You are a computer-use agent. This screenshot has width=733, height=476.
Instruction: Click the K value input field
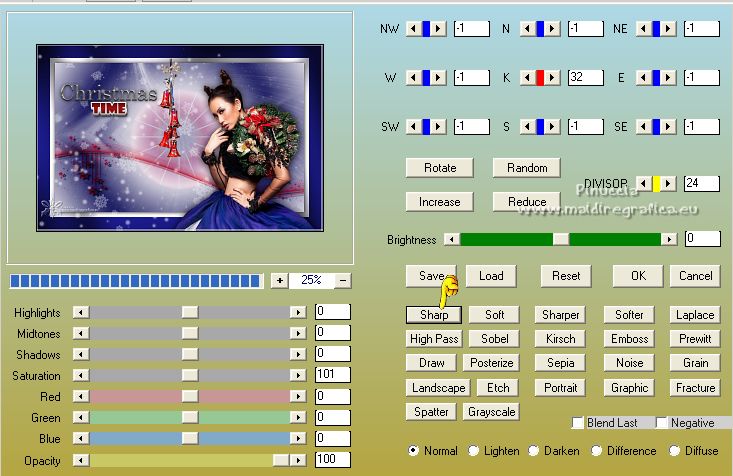tap(586, 78)
